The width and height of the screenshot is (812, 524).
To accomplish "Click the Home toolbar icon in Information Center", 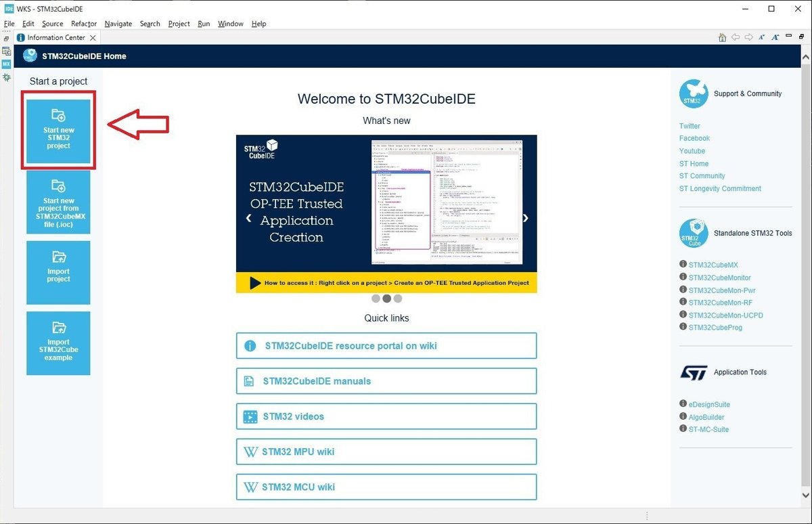I will click(723, 38).
